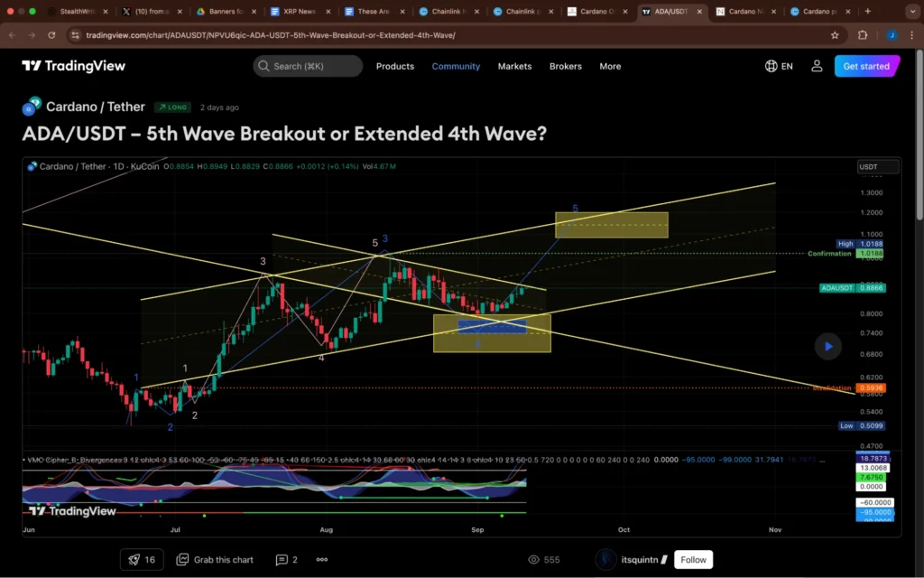Switch to the These Are tab

tap(374, 11)
